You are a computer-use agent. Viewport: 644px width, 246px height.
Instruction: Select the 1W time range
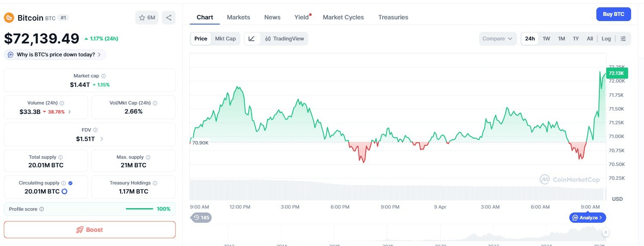(546, 39)
